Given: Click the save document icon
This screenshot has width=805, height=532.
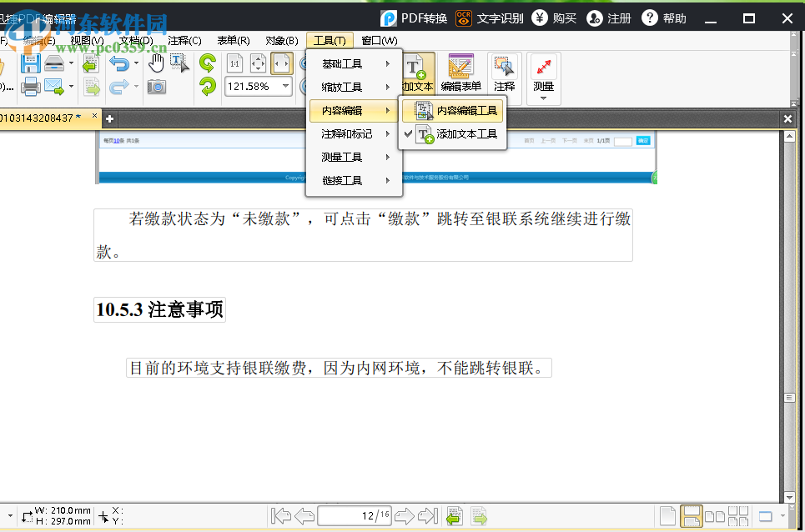Looking at the screenshot, I should (31, 63).
